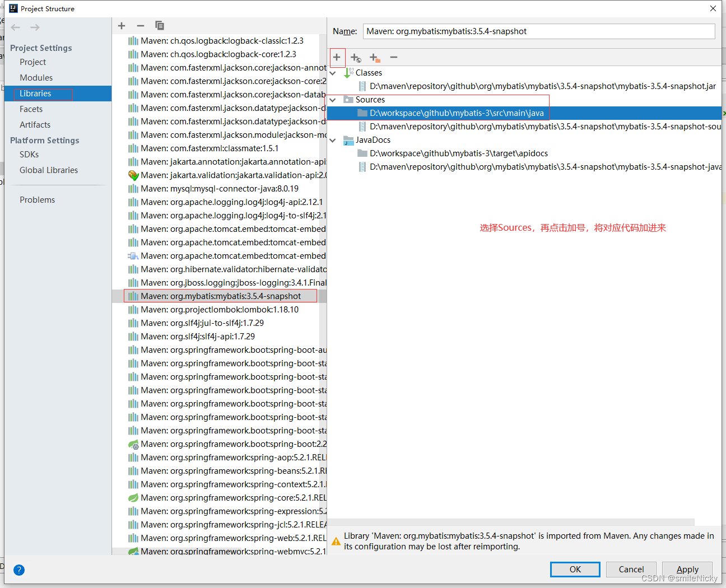Open the Modules settings page
Image resolution: width=726 pixels, height=588 pixels.
[x=36, y=78]
